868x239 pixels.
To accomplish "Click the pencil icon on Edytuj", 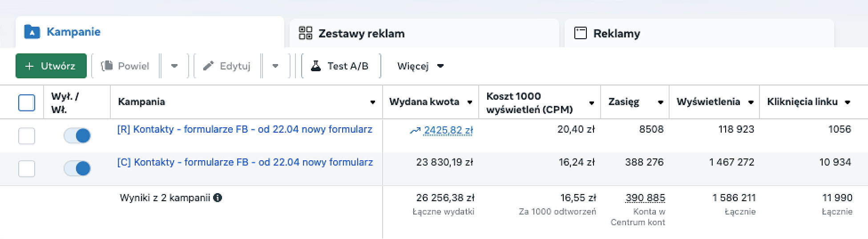I will click(x=208, y=66).
